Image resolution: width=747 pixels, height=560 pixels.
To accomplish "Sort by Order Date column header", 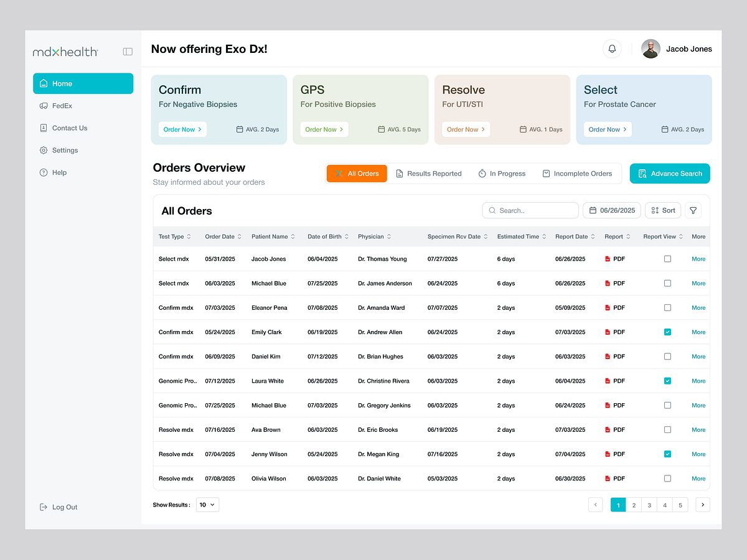I will coord(223,236).
